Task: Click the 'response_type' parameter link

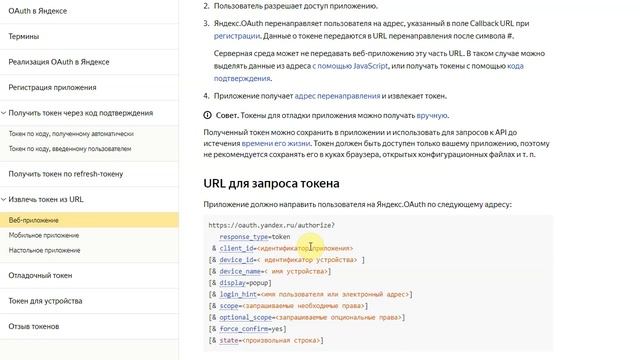Action: 244,237
